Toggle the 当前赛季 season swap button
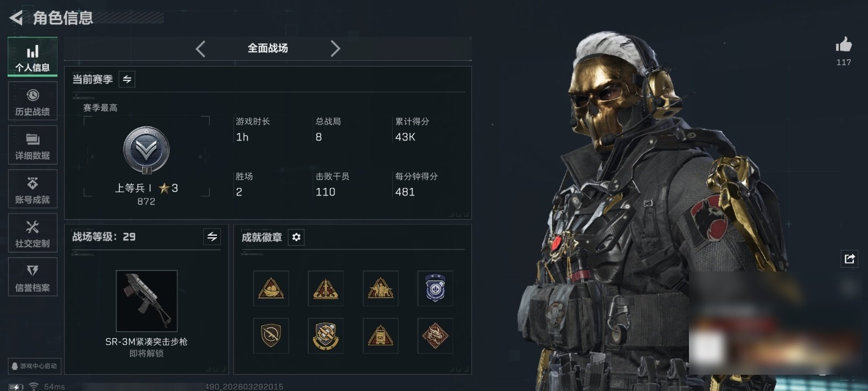The image size is (868, 391). [127, 79]
